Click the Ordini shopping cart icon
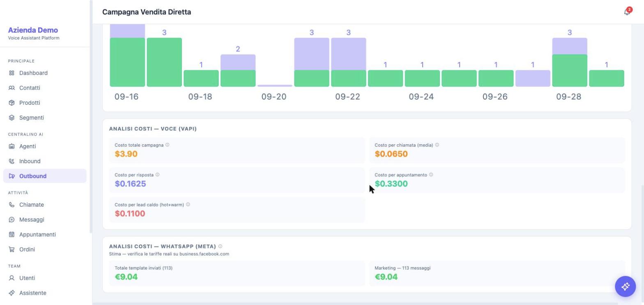Image resolution: width=644 pixels, height=305 pixels. [11, 249]
